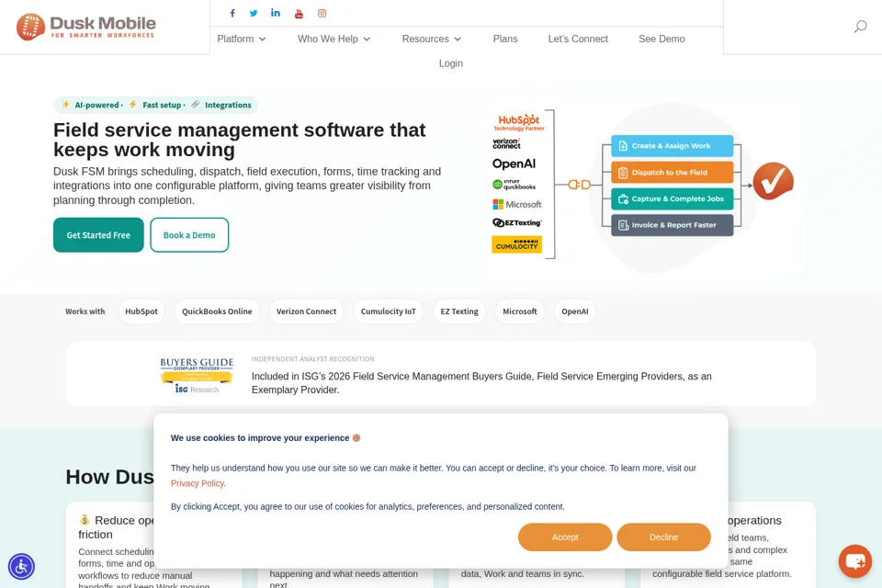The image size is (882, 588).
Task: Click the Works with label
Action: point(85,311)
